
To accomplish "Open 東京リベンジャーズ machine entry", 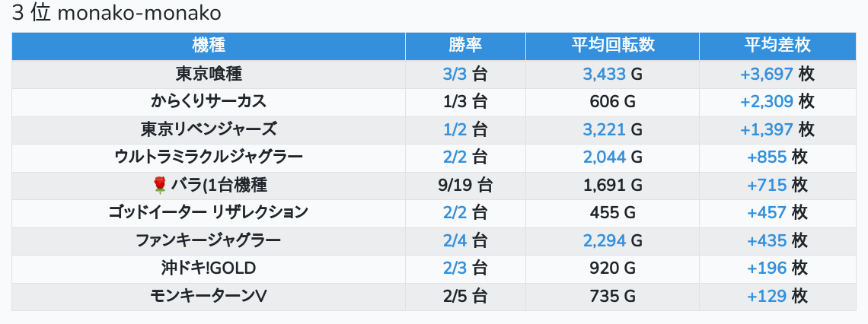I will [209, 129].
